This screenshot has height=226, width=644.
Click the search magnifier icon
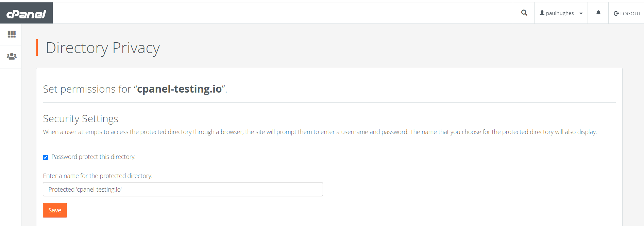pyautogui.click(x=524, y=13)
